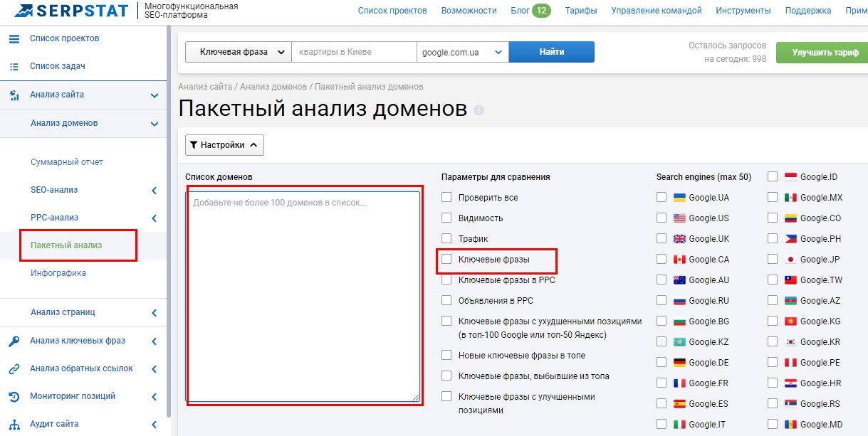This screenshot has width=868, height=436.
Task: Click the task list icon beside Список задач
Action: coord(14,66)
